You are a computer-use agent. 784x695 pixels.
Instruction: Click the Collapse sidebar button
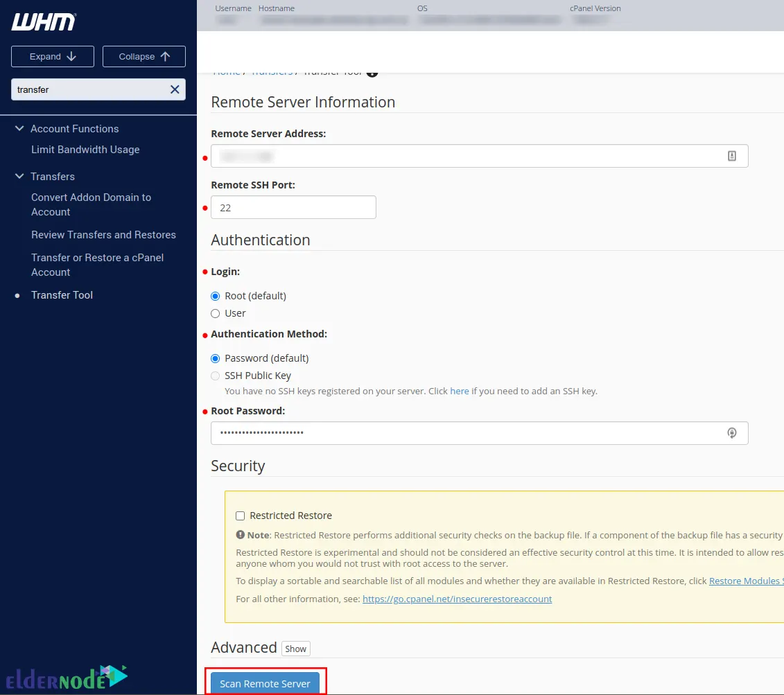(x=143, y=56)
